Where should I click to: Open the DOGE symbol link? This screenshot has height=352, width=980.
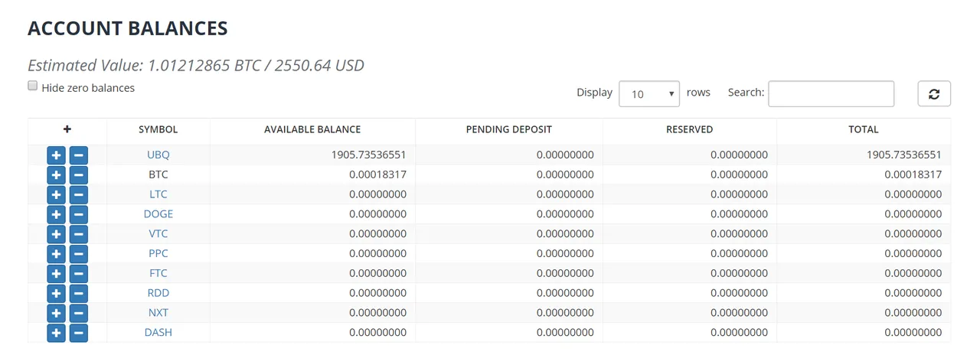158,214
